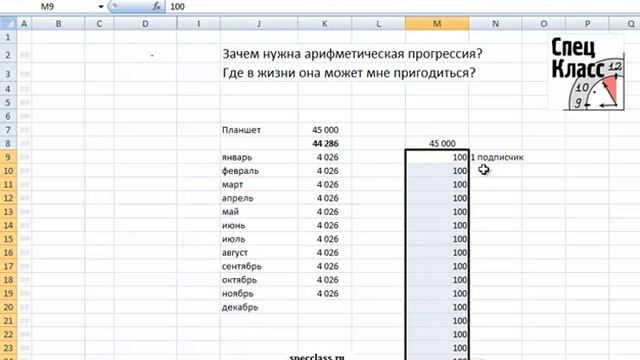Select column D header
The image size is (640, 360).
pyautogui.click(x=145, y=24)
